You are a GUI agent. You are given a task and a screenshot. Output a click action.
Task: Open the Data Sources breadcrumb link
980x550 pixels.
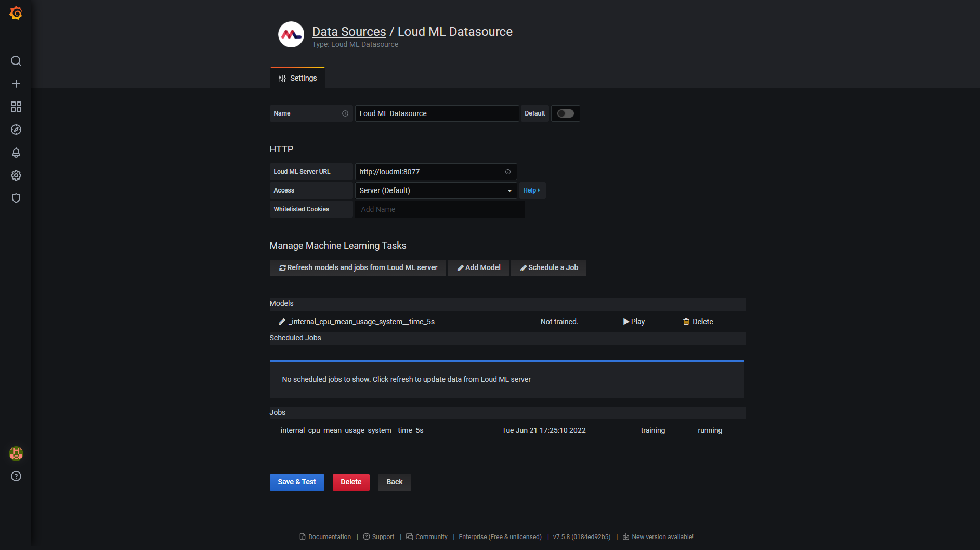pos(348,32)
